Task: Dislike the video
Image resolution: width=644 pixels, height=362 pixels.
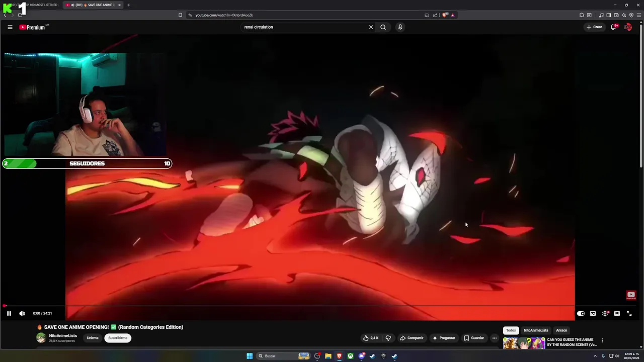Action: 388,338
